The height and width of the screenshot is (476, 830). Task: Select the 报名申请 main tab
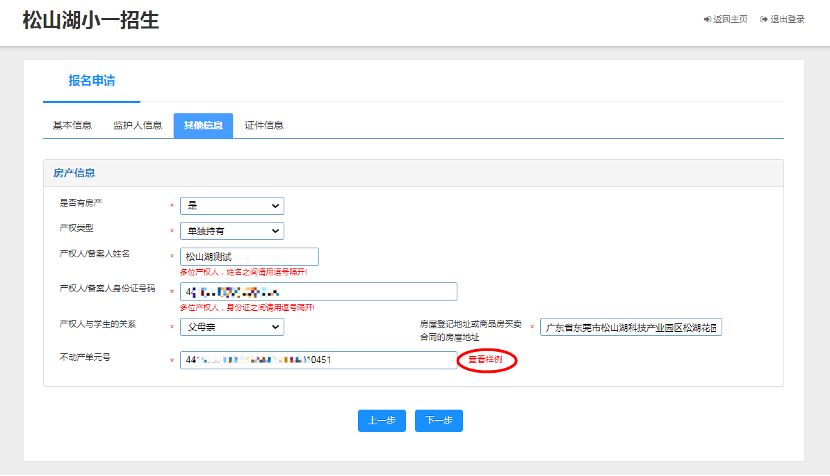pyautogui.click(x=91, y=81)
